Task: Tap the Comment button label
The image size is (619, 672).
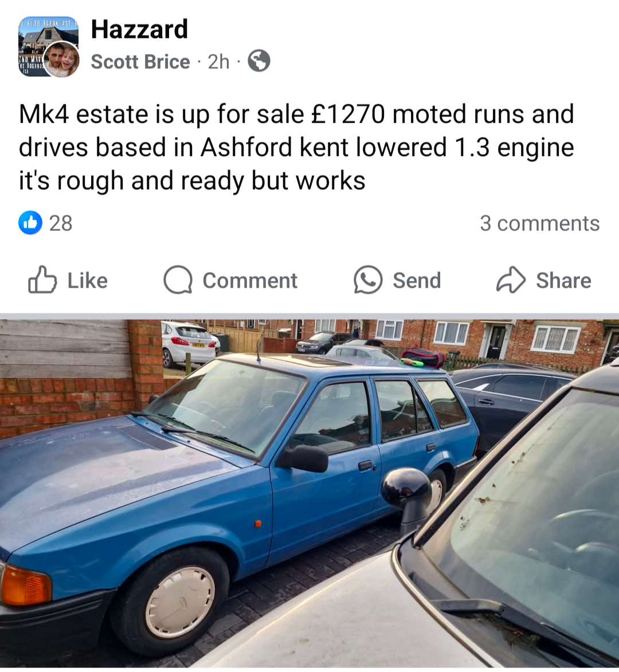Action: click(x=250, y=281)
